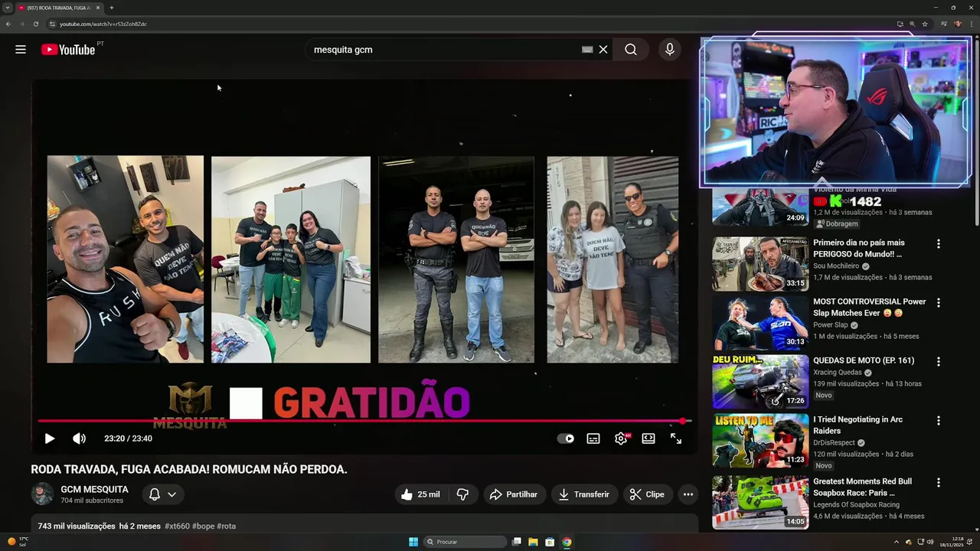Open the YouTube hamburger guide menu
Image resolution: width=980 pixels, height=551 pixels.
click(21, 50)
